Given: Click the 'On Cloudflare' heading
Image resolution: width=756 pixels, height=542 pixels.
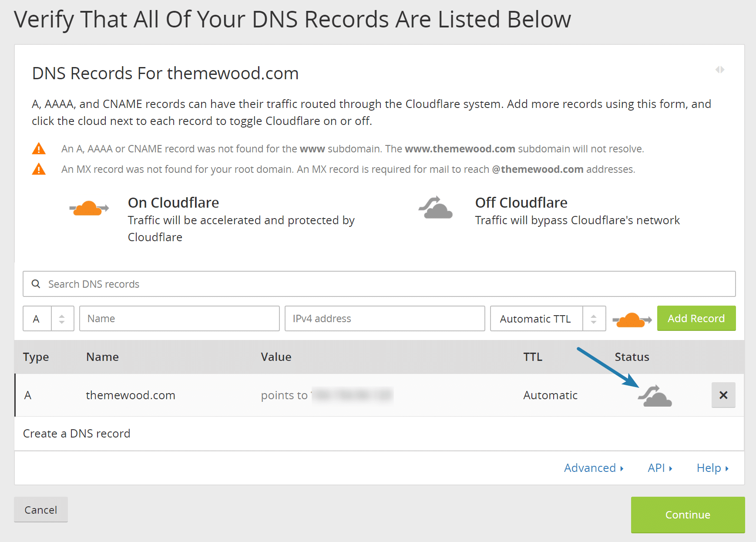Looking at the screenshot, I should pyautogui.click(x=173, y=202).
